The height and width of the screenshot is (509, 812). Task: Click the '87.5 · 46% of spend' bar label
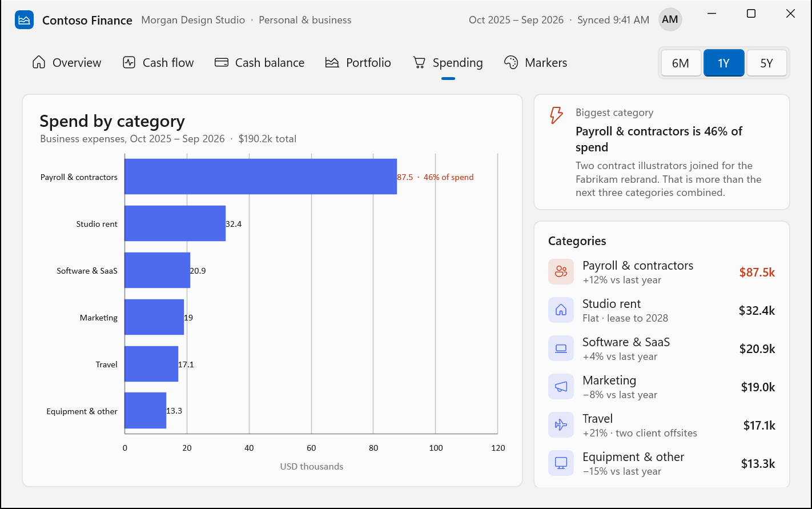[435, 177]
